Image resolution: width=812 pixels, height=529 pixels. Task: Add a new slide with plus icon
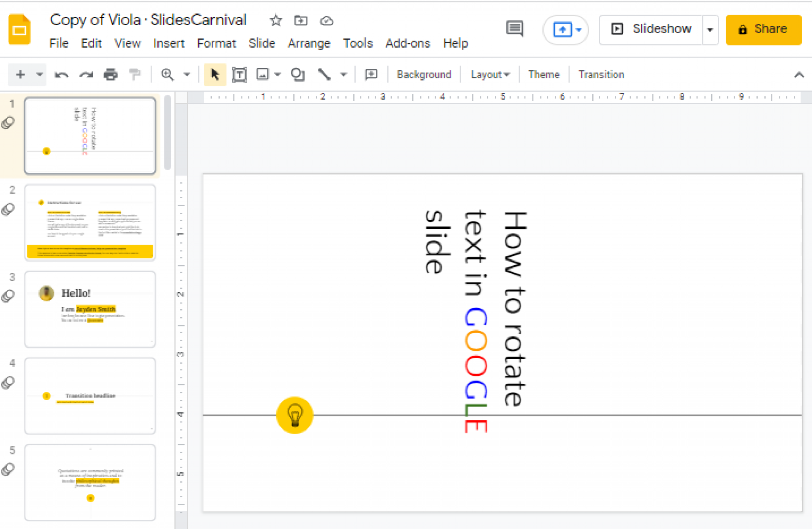[20, 74]
